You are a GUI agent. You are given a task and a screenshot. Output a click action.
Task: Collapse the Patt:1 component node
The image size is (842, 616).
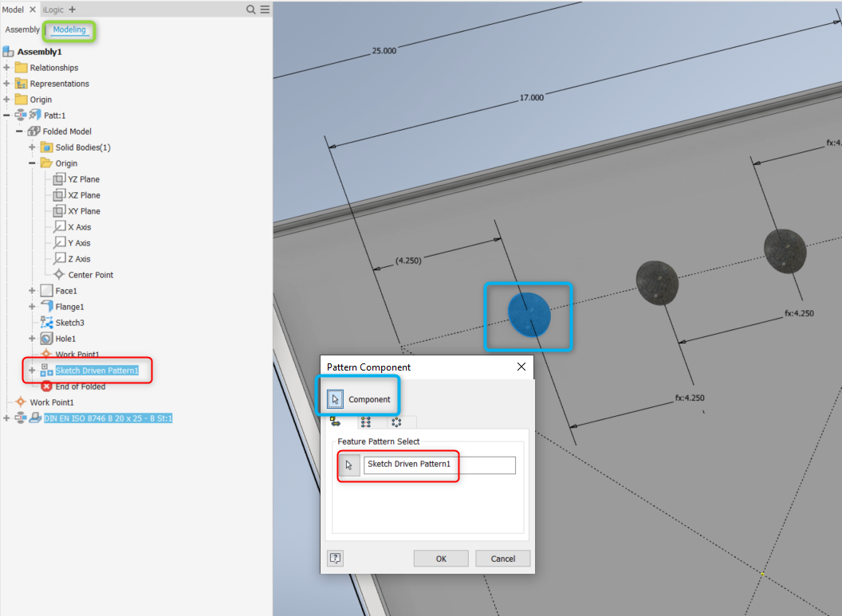[x=6, y=116]
